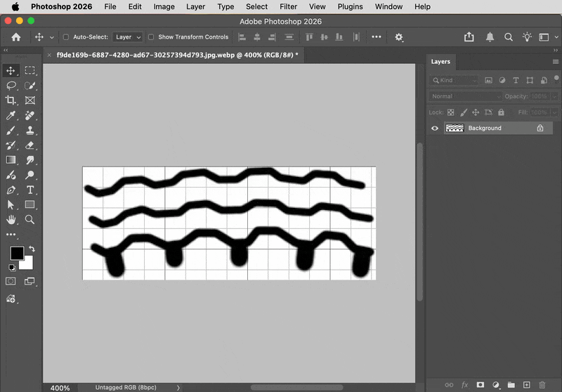Select the Rectangular Marquee tool
562x392 pixels.
coord(30,70)
